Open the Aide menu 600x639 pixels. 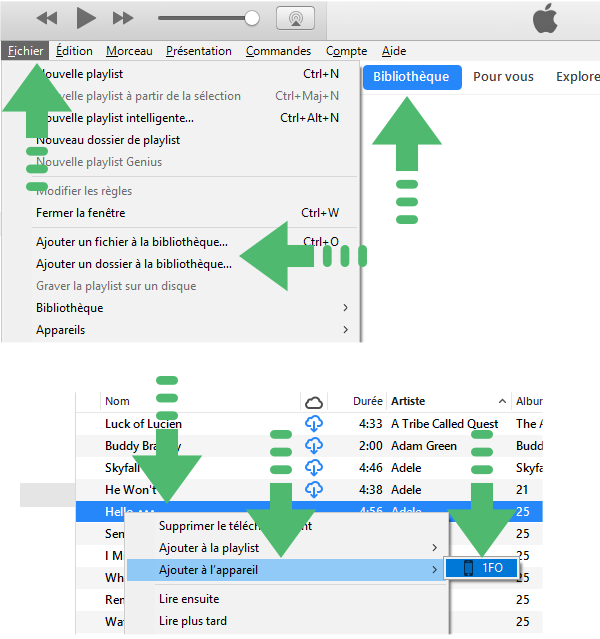[x=394, y=51]
